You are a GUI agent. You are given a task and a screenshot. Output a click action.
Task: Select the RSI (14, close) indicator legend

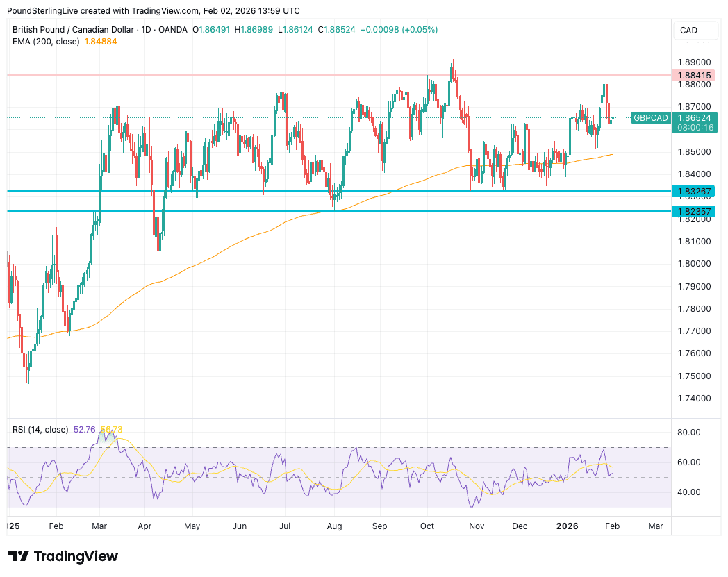click(x=40, y=430)
